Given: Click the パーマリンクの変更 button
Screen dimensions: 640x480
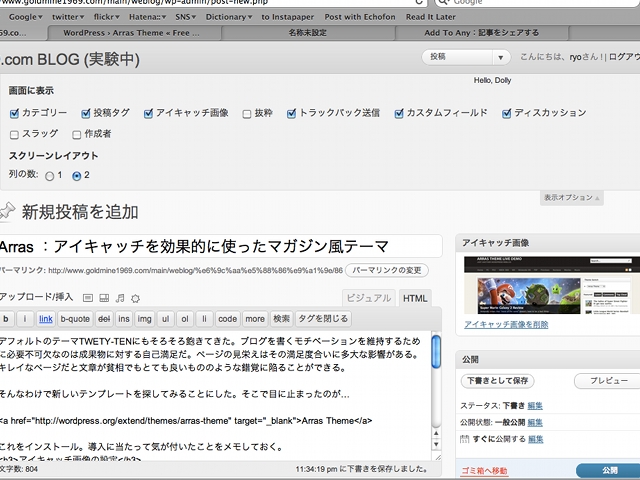Looking at the screenshot, I should 387,270.
